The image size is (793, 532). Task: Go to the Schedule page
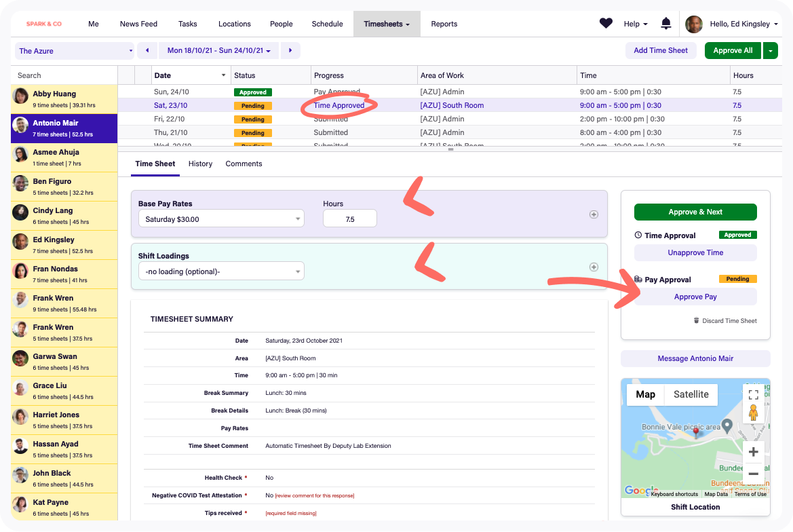(327, 24)
